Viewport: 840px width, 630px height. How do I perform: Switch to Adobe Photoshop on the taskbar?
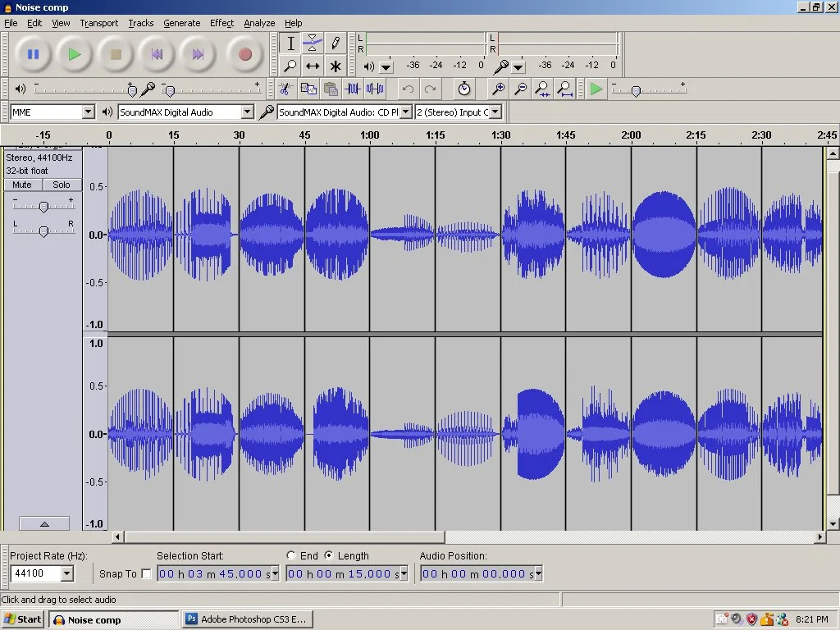point(247,619)
